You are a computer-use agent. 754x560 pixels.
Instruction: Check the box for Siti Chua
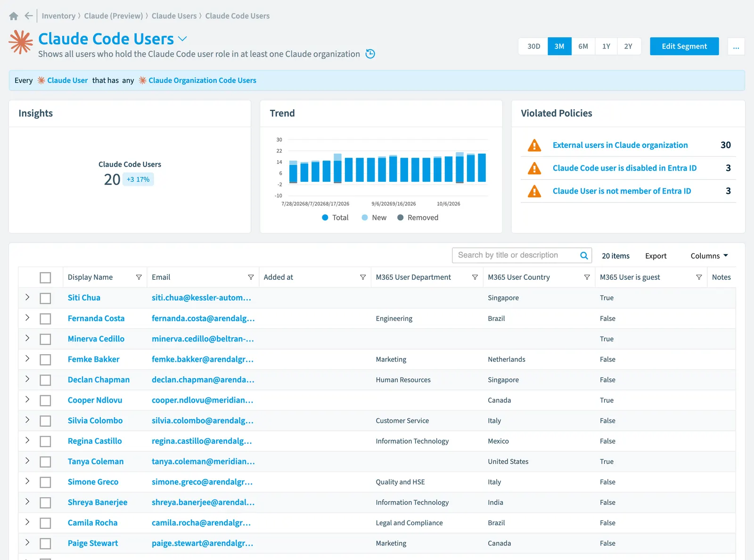[45, 298]
